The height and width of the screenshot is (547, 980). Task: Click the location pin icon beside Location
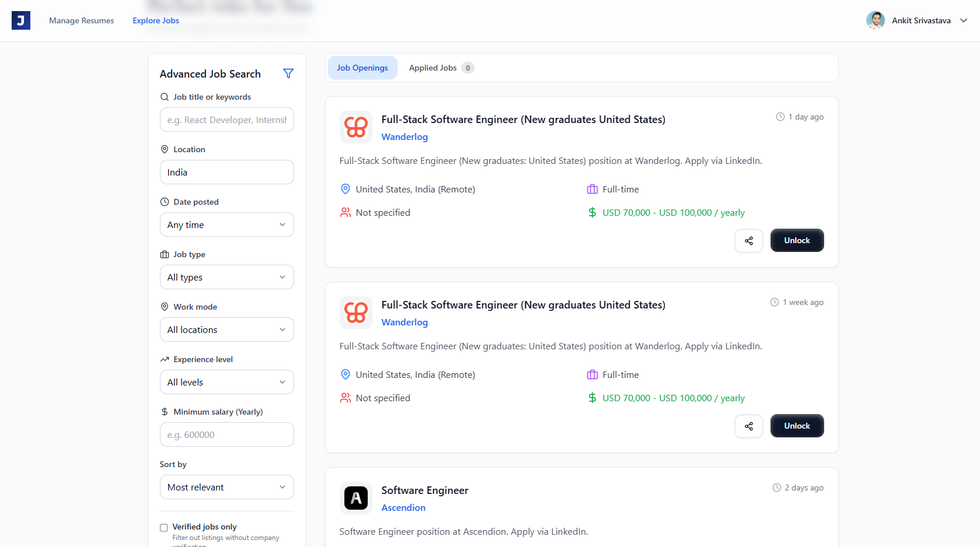coord(164,149)
